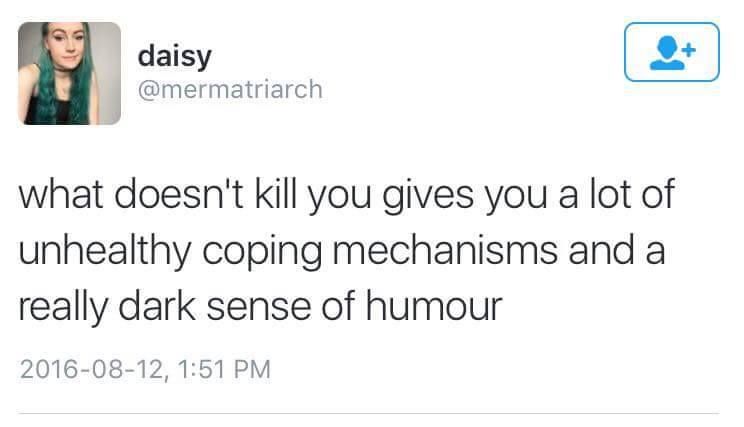Click the divider line below the timestamp
The height and width of the screenshot is (427, 744).
point(369,413)
